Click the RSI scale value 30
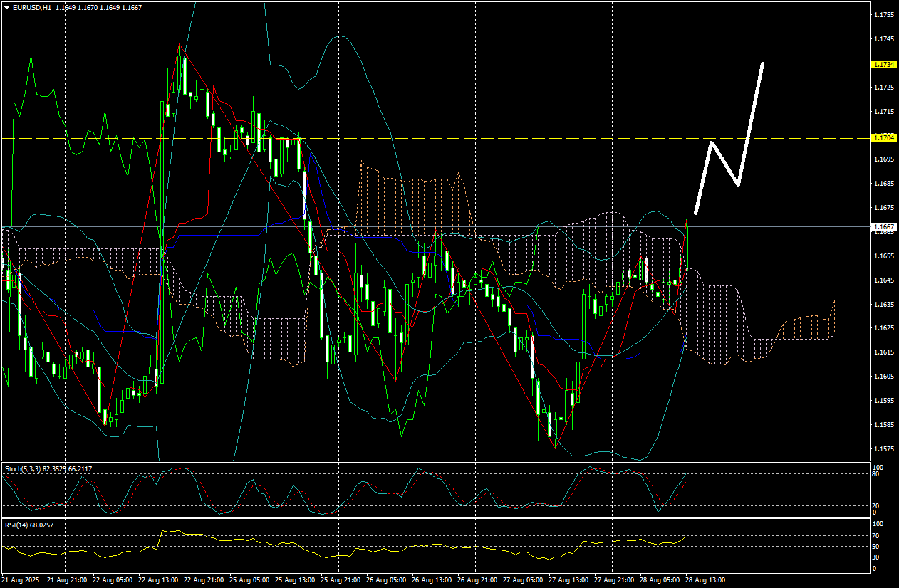Screen dimensions: 899x588 (877, 557)
